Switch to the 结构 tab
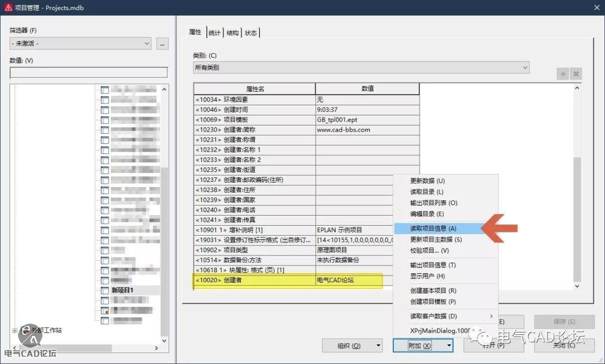 (232, 32)
